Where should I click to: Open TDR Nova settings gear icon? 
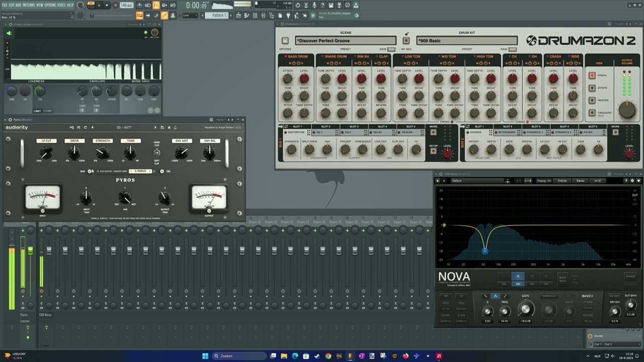[x=632, y=180]
